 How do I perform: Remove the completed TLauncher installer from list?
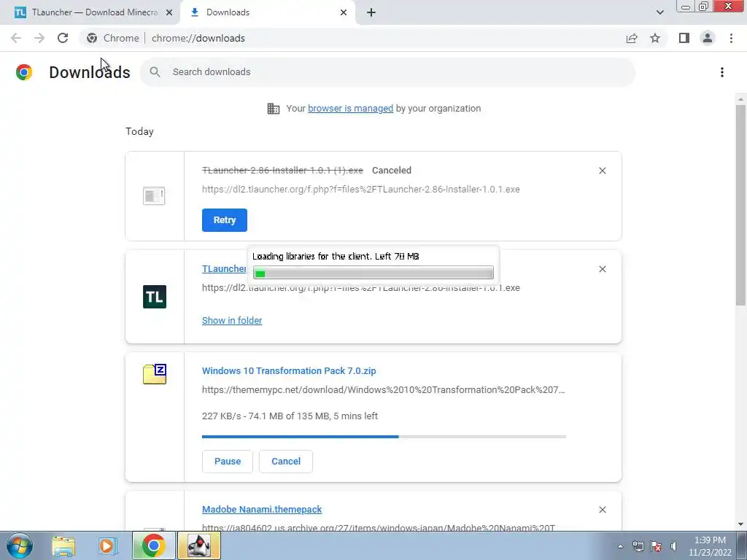602,269
